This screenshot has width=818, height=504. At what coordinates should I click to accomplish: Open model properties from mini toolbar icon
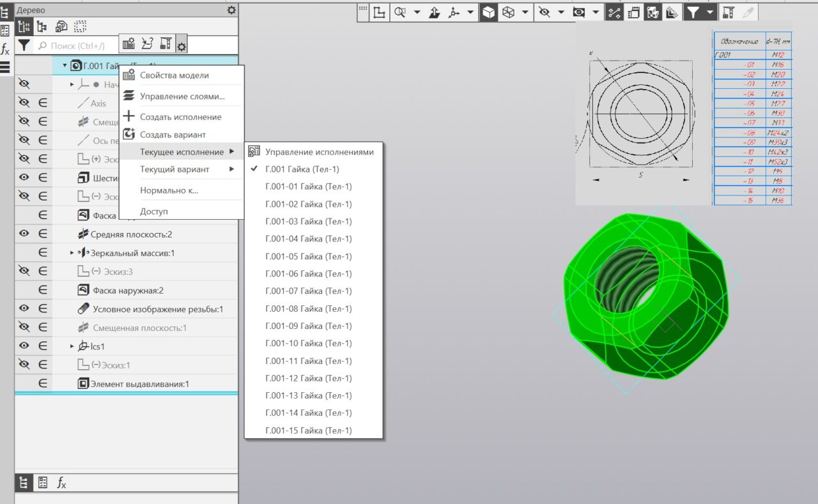[x=128, y=43]
